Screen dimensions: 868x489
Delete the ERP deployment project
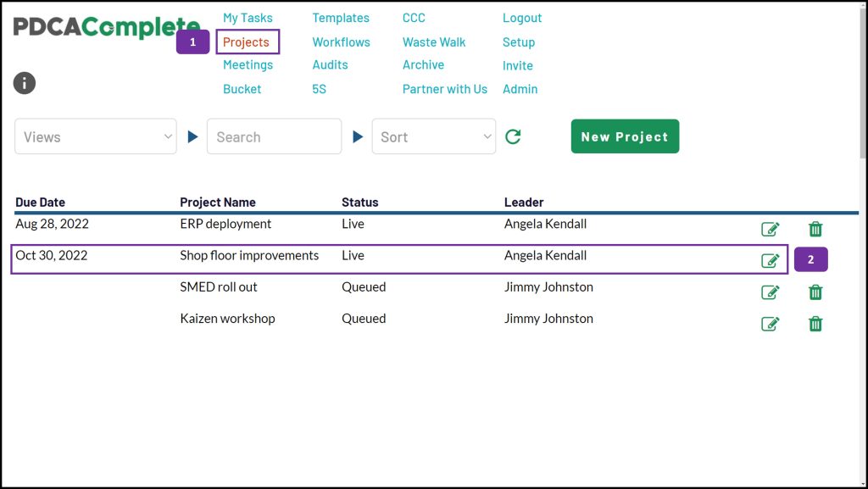pos(815,229)
